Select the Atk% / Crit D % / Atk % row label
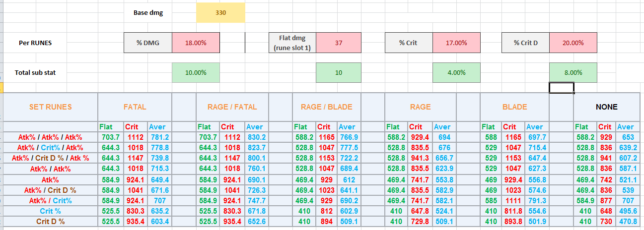This screenshot has height=230, width=644. (51, 158)
